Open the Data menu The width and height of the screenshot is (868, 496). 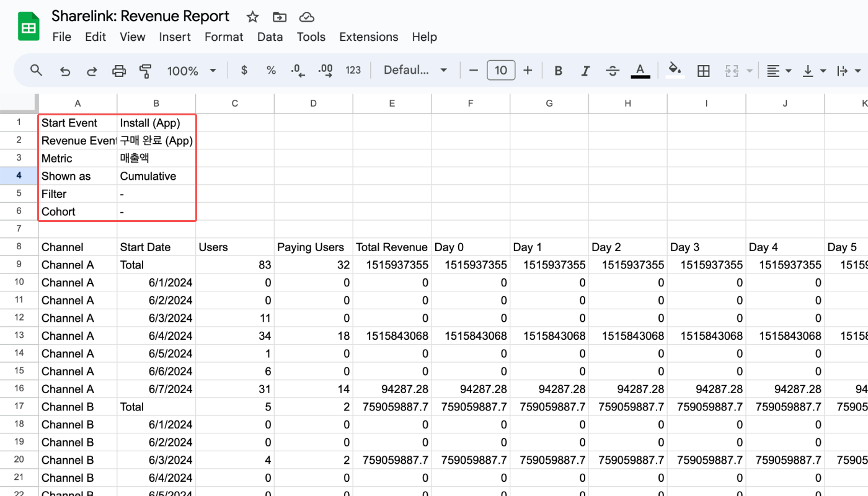click(270, 37)
